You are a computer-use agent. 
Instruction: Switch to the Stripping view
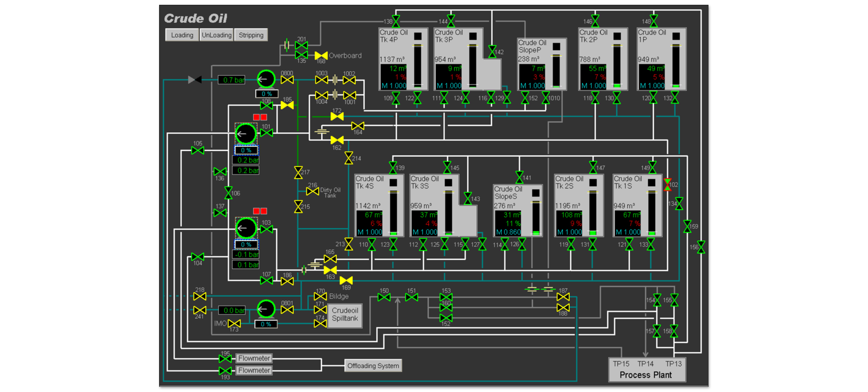click(x=251, y=35)
